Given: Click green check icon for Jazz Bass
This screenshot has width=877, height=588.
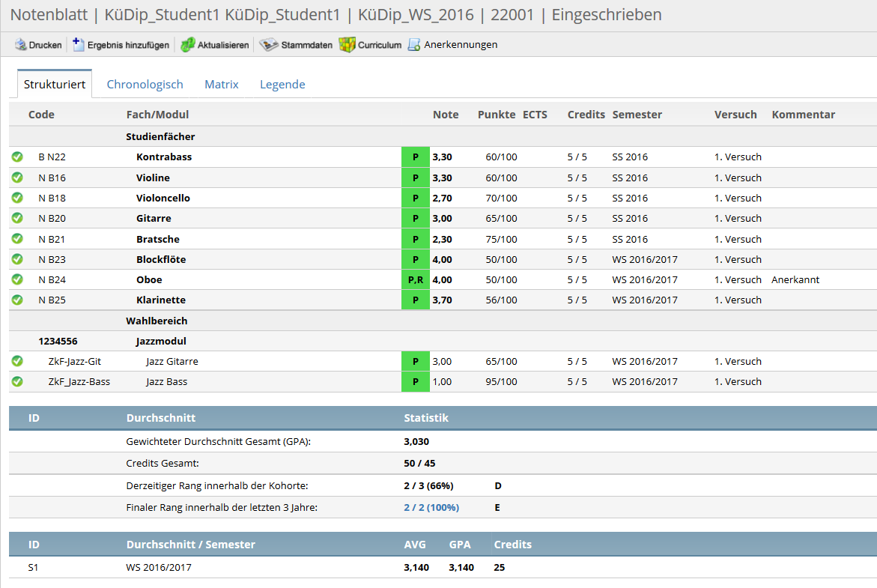Looking at the screenshot, I should [x=17, y=381].
